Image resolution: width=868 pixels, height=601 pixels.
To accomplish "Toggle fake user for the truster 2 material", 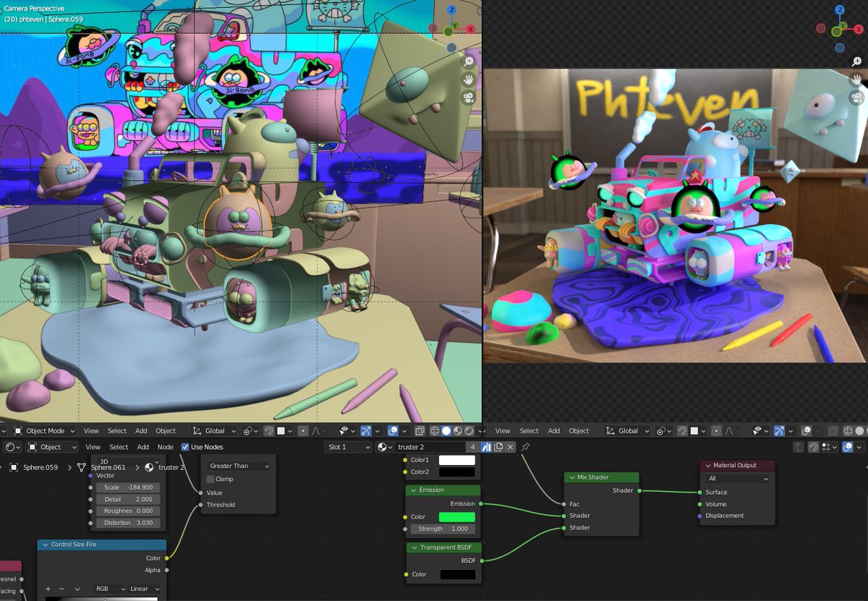I will pyautogui.click(x=486, y=447).
